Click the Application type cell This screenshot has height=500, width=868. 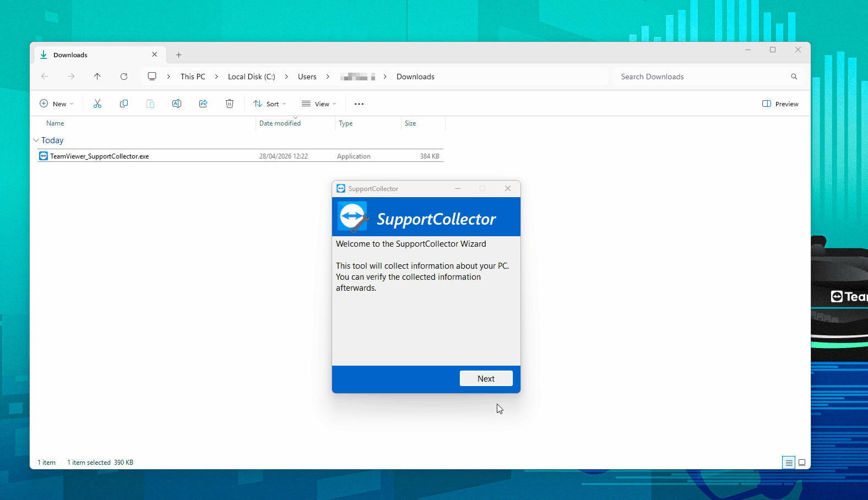point(354,156)
